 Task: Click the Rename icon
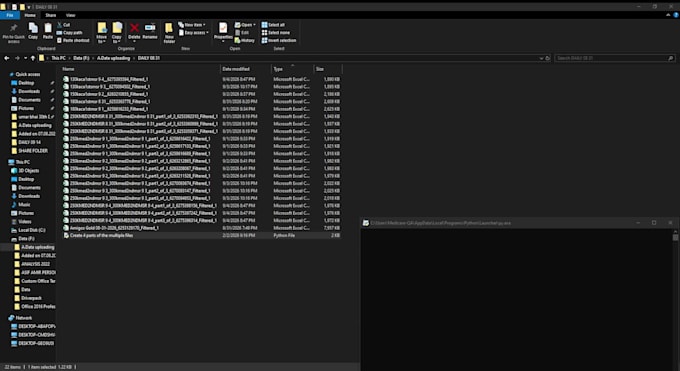tap(150, 28)
